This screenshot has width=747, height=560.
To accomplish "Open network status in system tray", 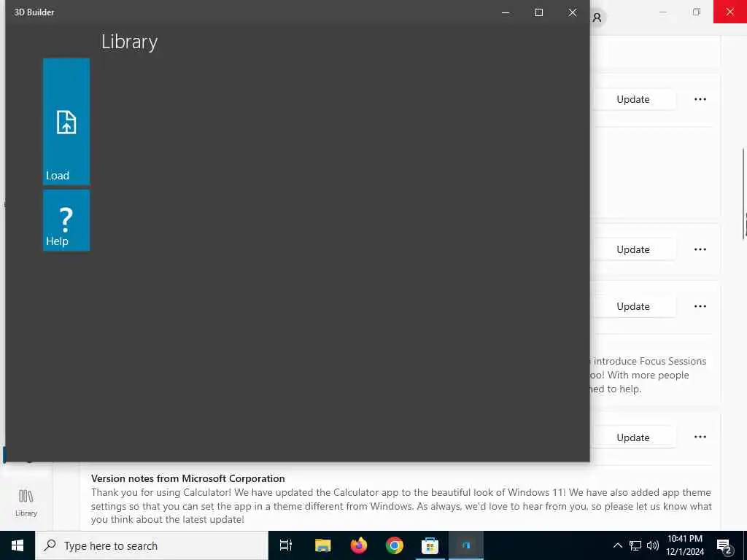I will coord(635,545).
